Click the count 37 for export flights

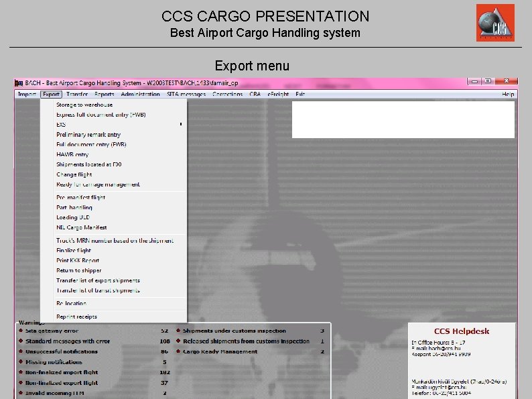tap(165, 383)
